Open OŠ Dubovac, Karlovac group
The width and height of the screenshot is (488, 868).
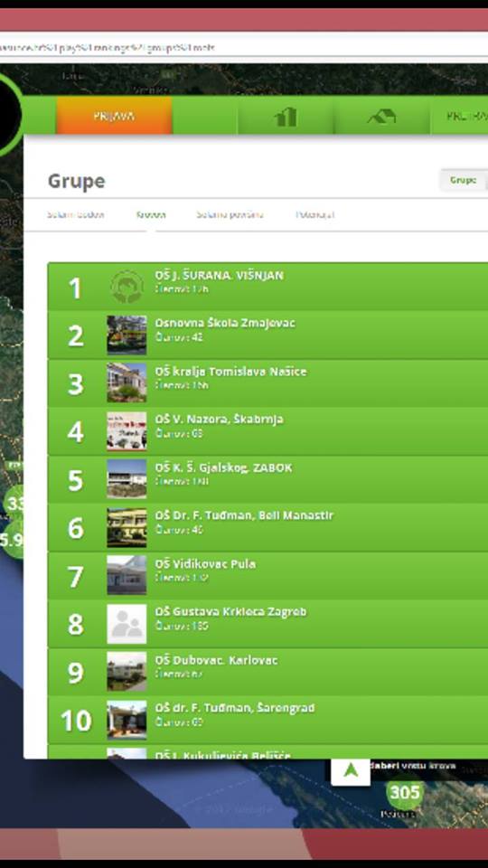pos(216,660)
